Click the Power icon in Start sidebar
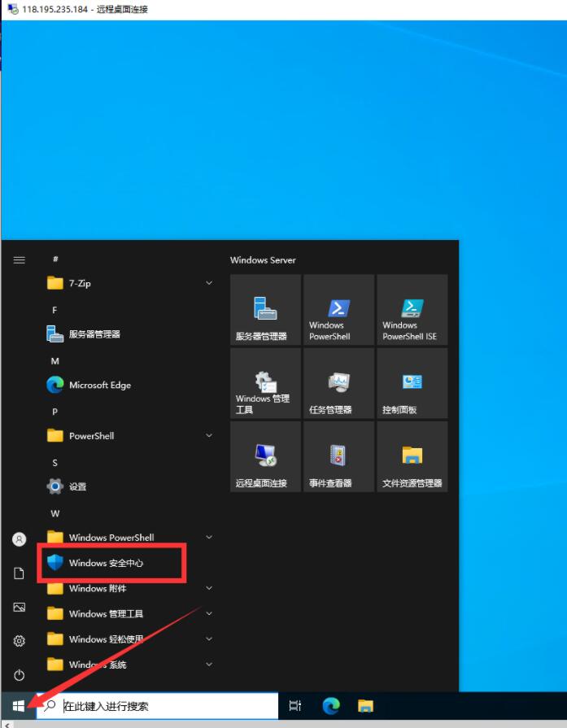The image size is (567, 728). [x=19, y=675]
